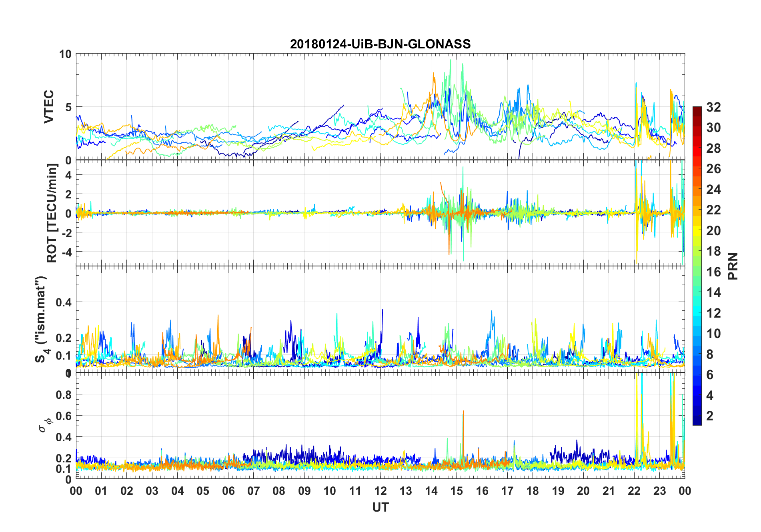Click x-axis tick label 14
This screenshot has width=761, height=532.
pos(431,491)
